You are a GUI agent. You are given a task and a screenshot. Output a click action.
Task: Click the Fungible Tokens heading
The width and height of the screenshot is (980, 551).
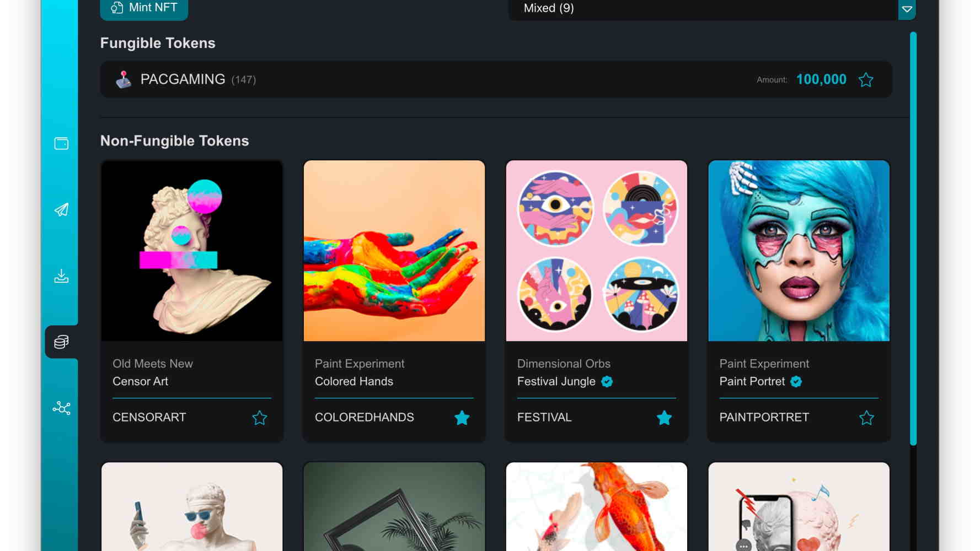158,43
